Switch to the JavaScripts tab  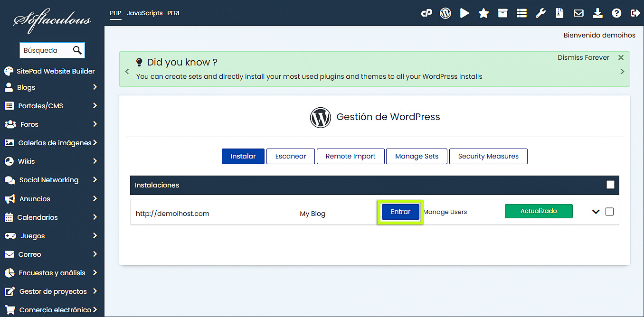click(x=144, y=13)
